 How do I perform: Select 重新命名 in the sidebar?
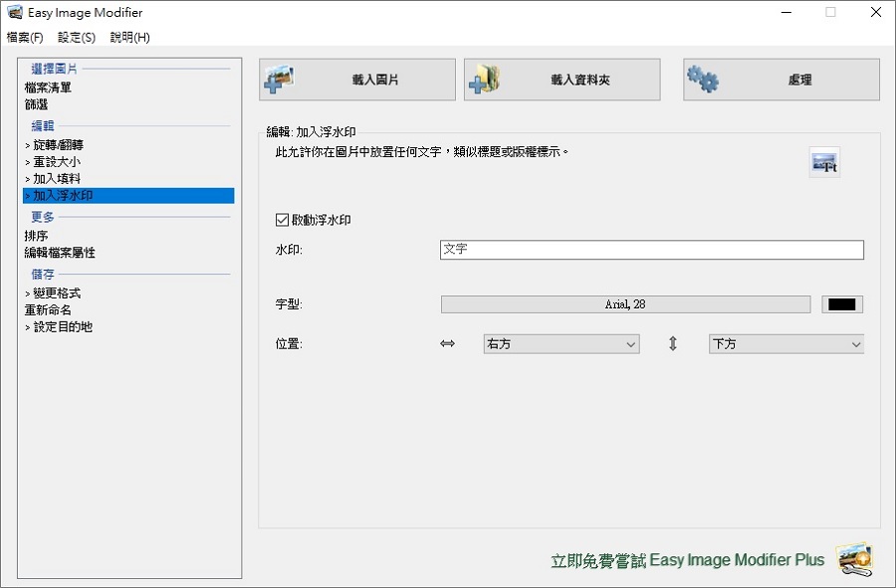tap(48, 310)
